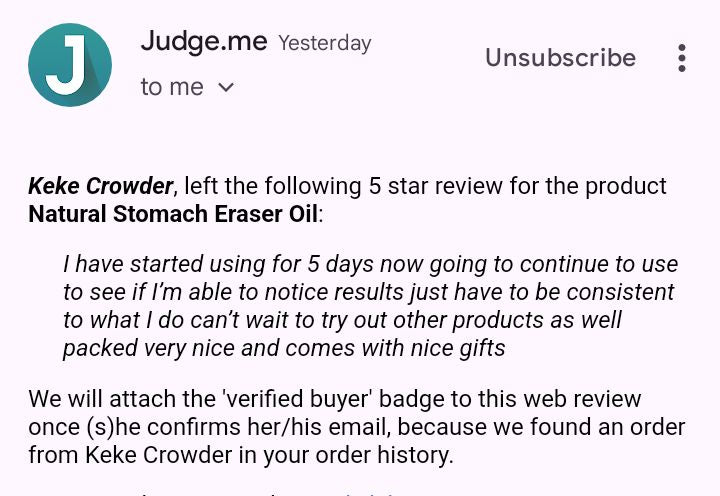Tap the 'left the following' text
This screenshot has height=496, width=720.
click(258, 186)
